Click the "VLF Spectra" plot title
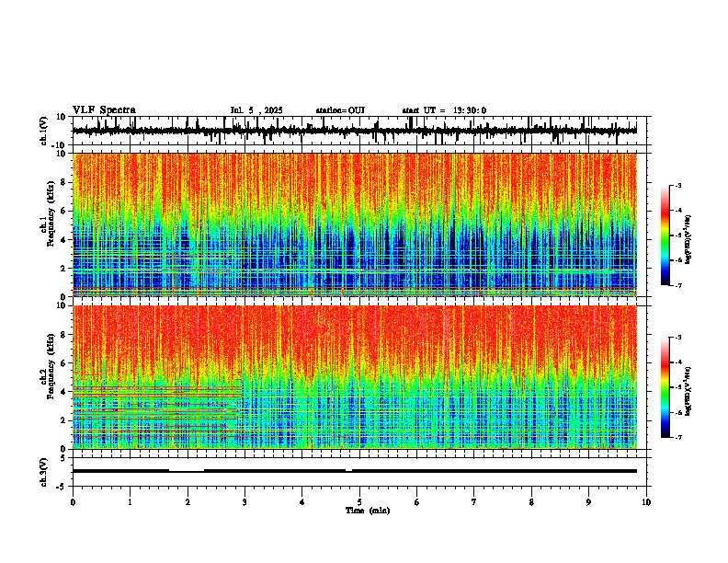The width and height of the screenshot is (728, 563). pos(104,110)
